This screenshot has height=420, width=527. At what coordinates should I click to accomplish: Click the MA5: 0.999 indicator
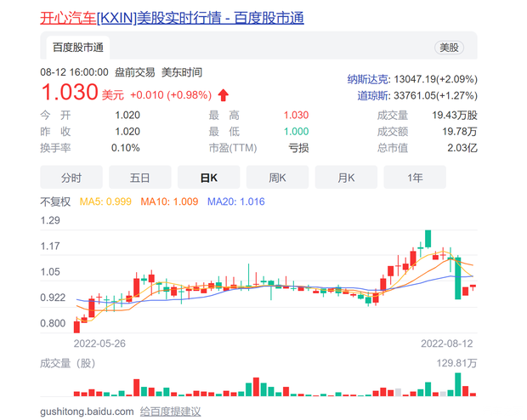pyautogui.click(x=105, y=201)
